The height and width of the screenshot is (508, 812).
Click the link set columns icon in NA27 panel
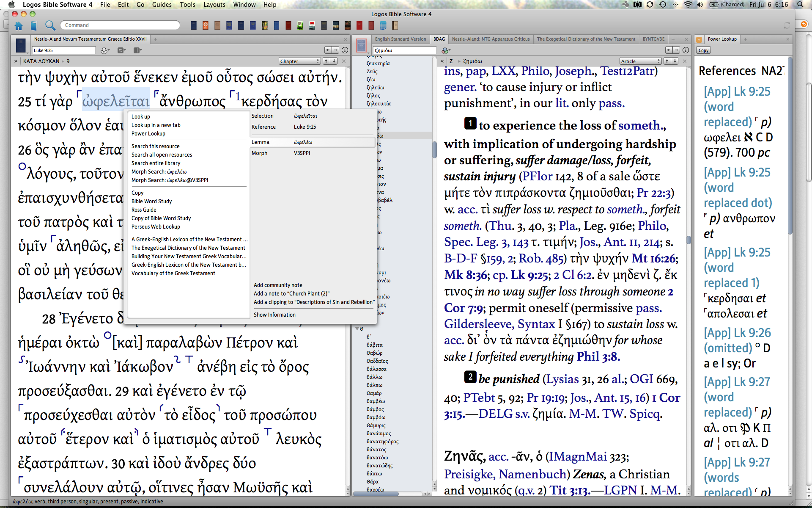pos(137,50)
